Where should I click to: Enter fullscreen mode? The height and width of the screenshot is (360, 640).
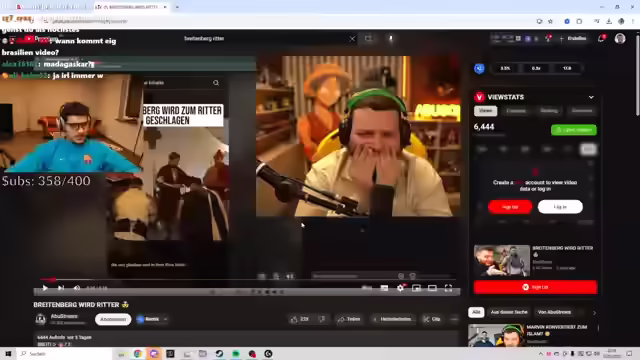point(448,288)
